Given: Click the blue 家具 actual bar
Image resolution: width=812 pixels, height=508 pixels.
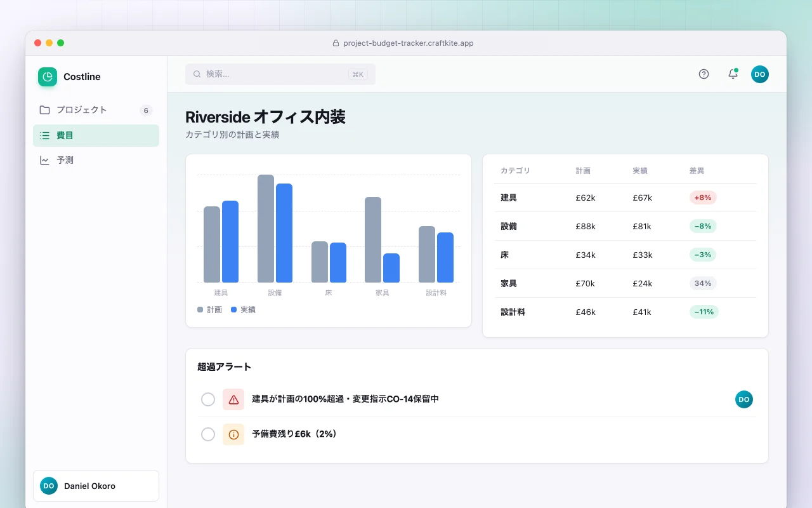Looking at the screenshot, I should tap(391, 268).
